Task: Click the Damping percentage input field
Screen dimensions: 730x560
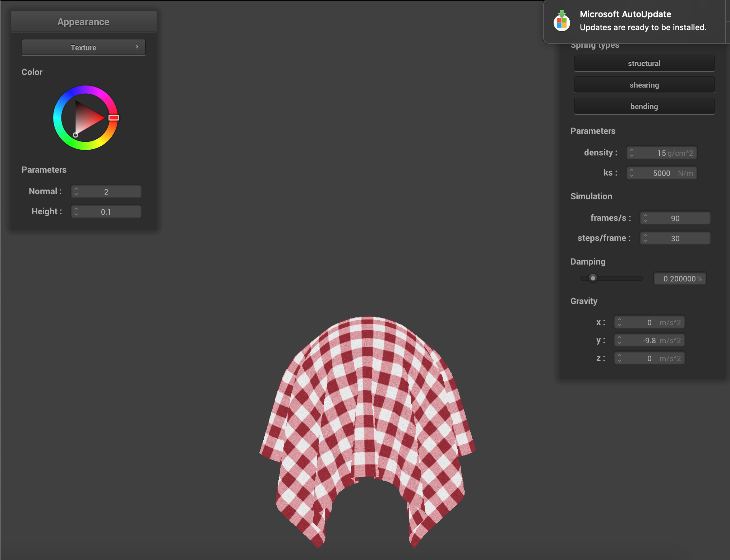Action: pyautogui.click(x=680, y=279)
